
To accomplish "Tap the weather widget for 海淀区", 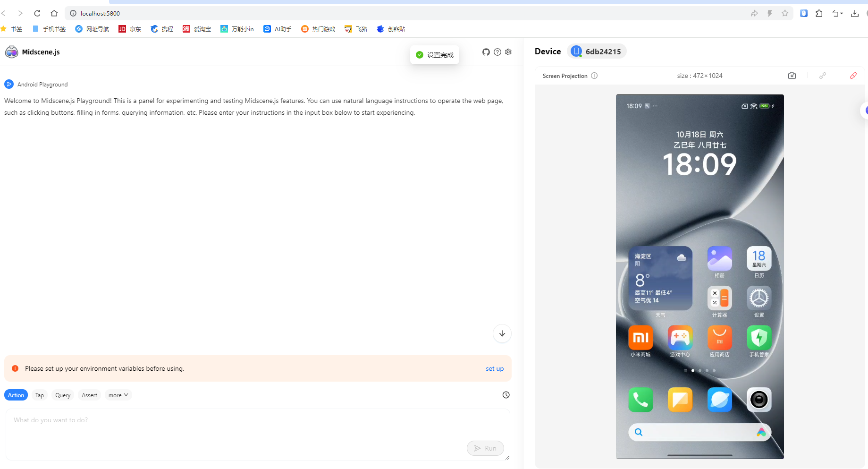I will point(660,278).
